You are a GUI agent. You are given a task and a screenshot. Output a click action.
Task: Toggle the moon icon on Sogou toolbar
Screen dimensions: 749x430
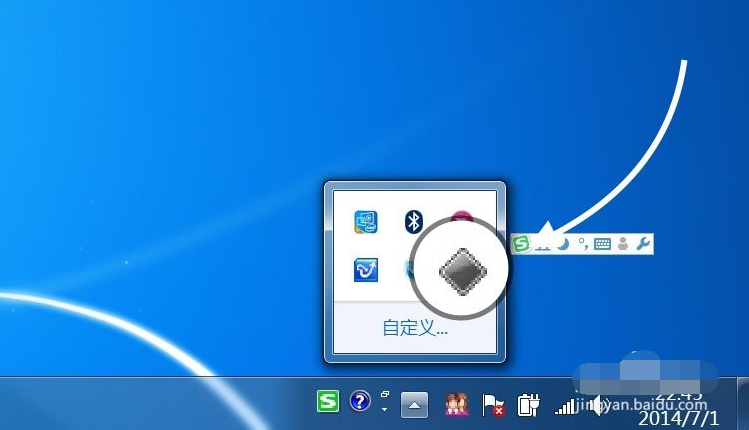point(563,243)
